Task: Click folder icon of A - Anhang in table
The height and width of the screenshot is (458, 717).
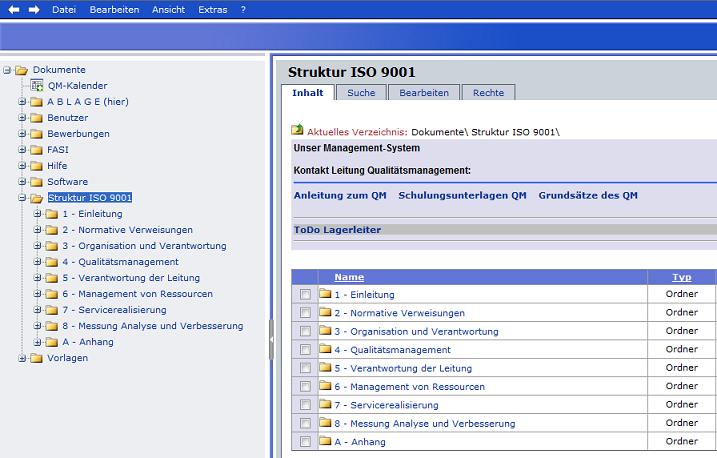Action: point(325,441)
